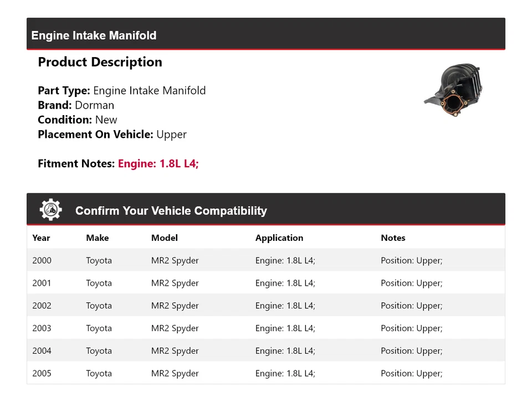Select the 2000 Toyota MR2 Spyder row

[x=266, y=260]
